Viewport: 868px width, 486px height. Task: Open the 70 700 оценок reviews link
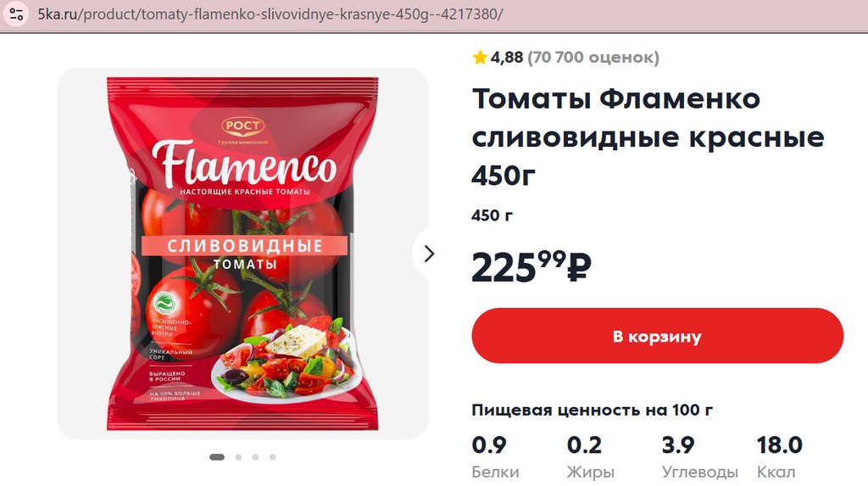593,57
